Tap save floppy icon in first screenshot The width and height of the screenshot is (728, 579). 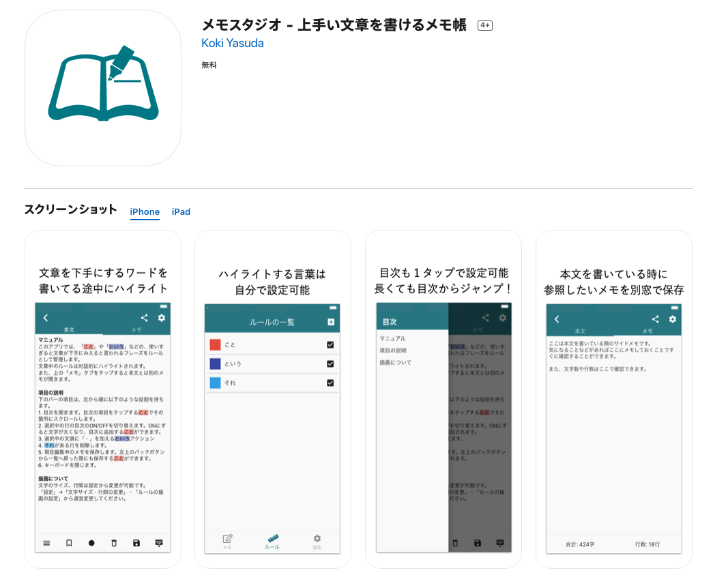click(x=136, y=543)
